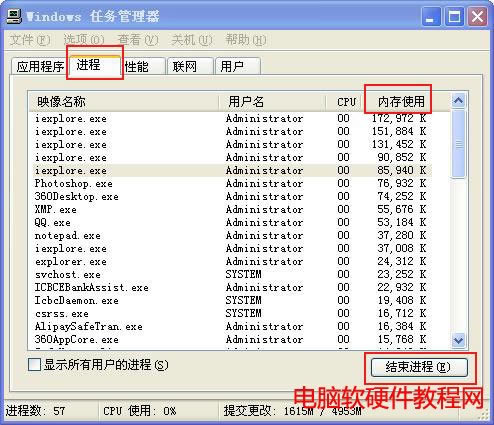Sort by the 映像名称 column header

click(x=123, y=101)
